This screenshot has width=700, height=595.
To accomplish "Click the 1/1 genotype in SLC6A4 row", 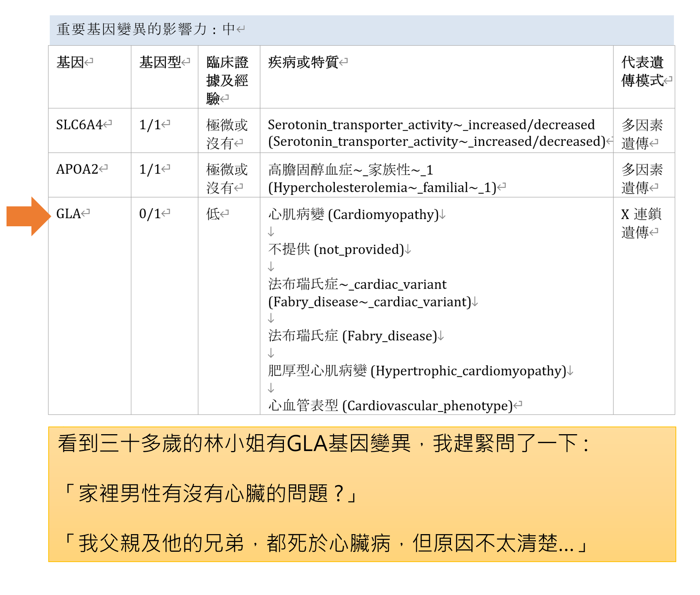I will pyautogui.click(x=150, y=125).
